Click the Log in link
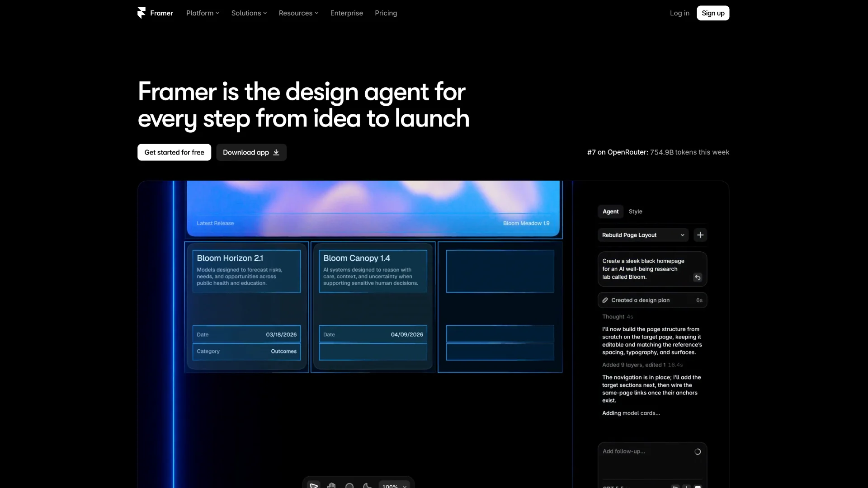The image size is (868, 488). [x=679, y=13]
